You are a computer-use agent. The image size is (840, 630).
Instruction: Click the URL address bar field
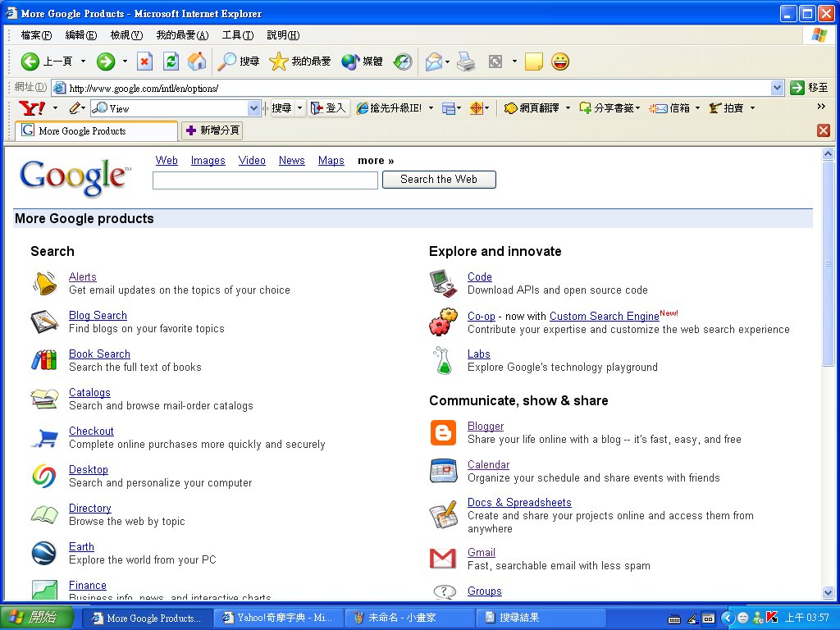coord(419,89)
